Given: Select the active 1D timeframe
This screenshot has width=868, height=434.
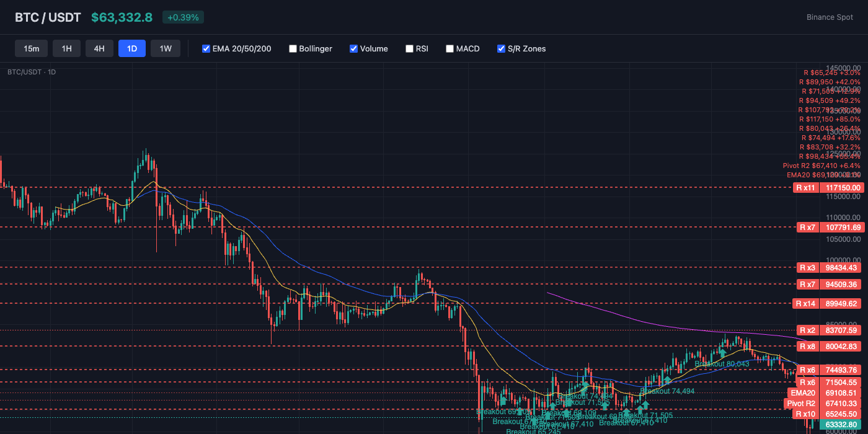Looking at the screenshot, I should pos(132,48).
